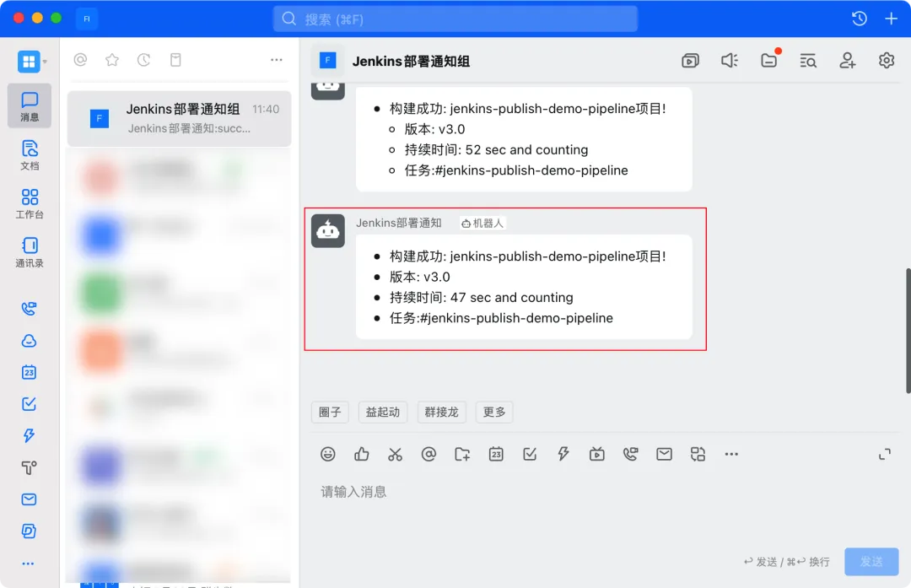Click the 益起动 quick button

click(x=383, y=412)
